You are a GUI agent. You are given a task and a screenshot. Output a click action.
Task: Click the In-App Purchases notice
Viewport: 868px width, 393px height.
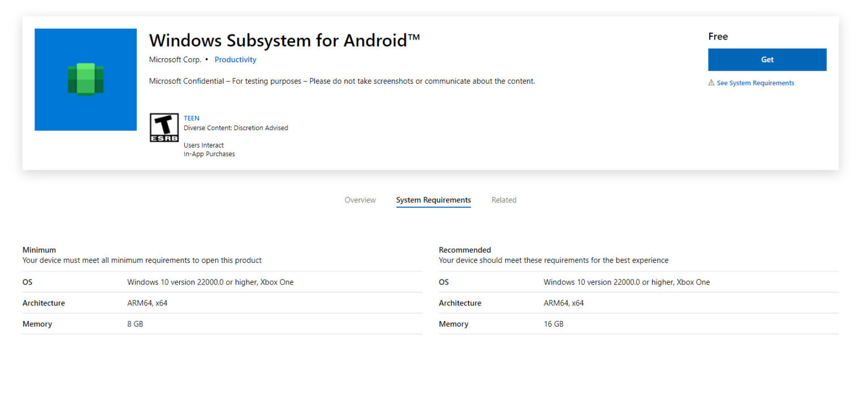(209, 154)
